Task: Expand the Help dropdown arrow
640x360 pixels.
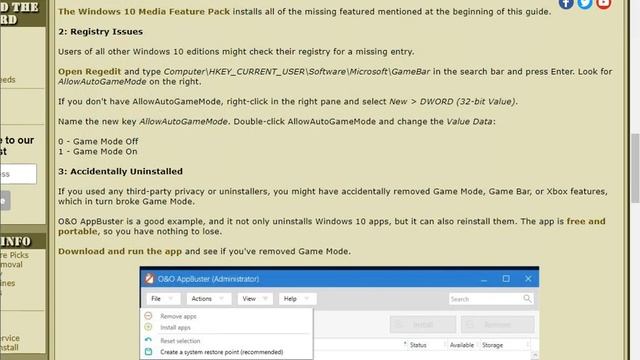Action: click(307, 299)
